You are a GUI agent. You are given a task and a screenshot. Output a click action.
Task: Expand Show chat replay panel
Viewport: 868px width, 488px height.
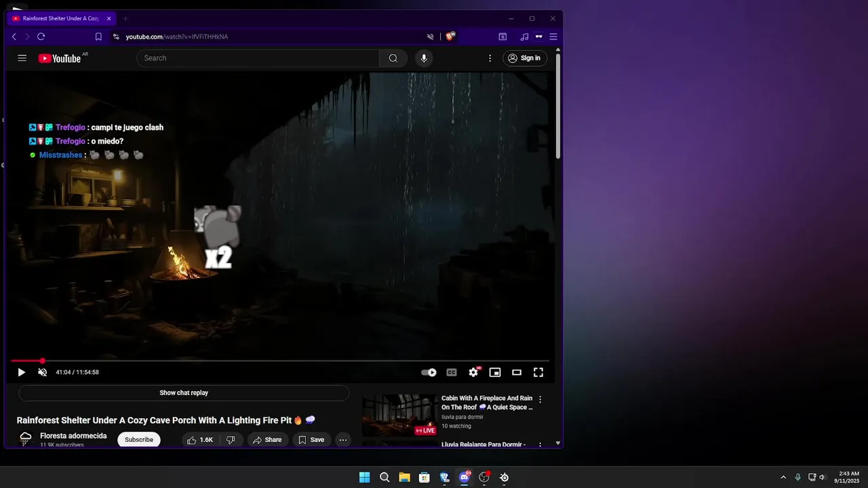184,393
